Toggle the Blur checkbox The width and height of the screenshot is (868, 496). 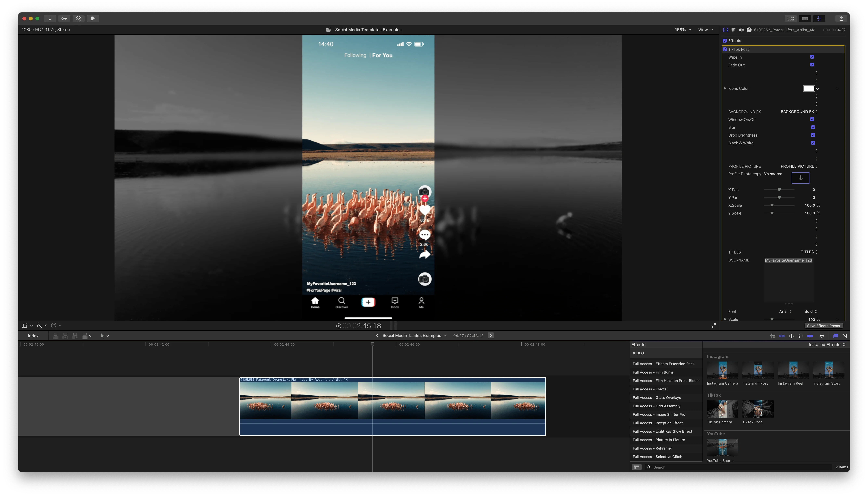(813, 127)
